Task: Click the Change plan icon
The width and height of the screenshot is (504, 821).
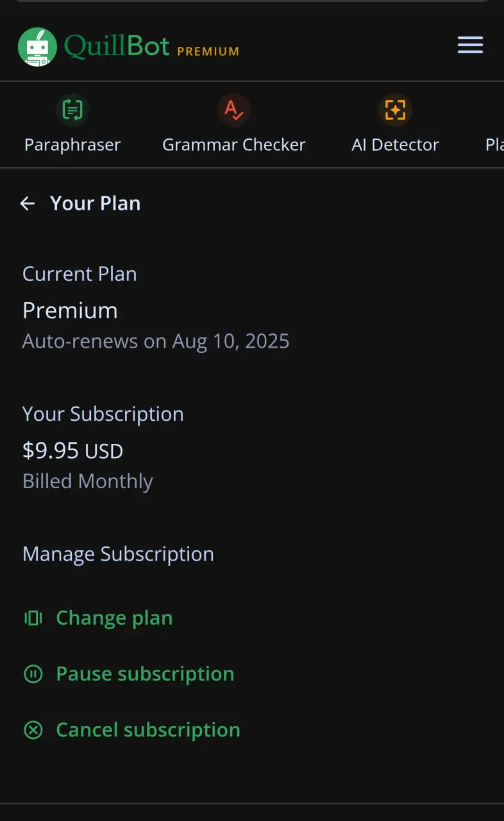Action: pos(33,618)
